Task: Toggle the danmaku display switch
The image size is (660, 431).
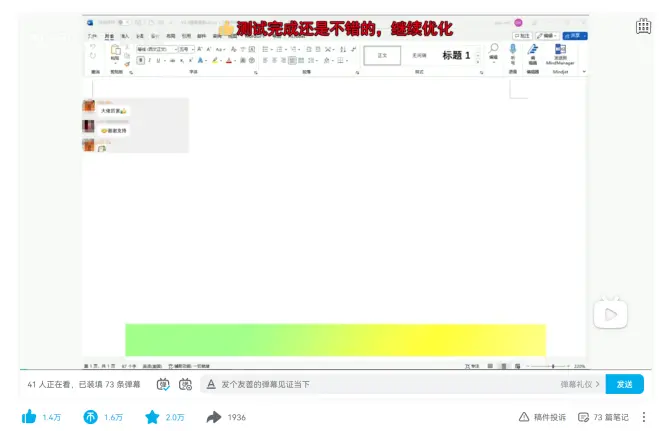Action: pyautogui.click(x=163, y=384)
